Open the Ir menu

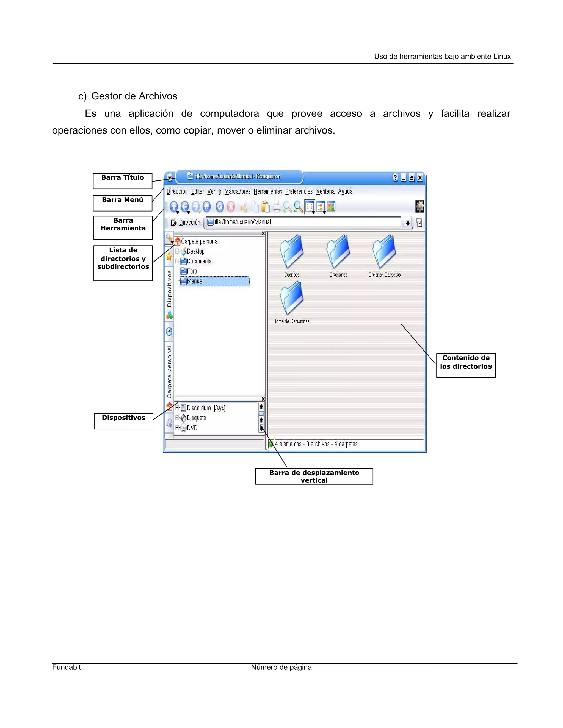click(220, 192)
